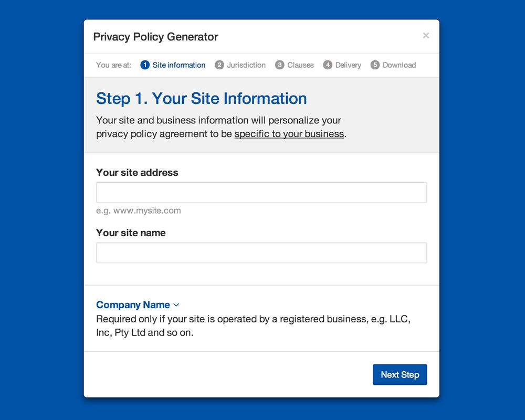
Task: Open the specific to your business link
Action: (x=289, y=134)
